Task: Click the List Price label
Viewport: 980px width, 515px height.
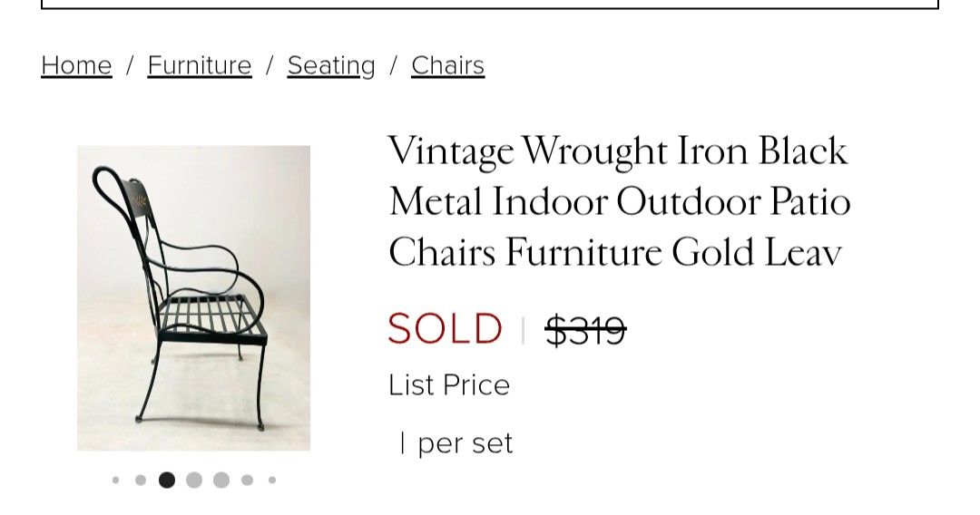Action: click(449, 385)
